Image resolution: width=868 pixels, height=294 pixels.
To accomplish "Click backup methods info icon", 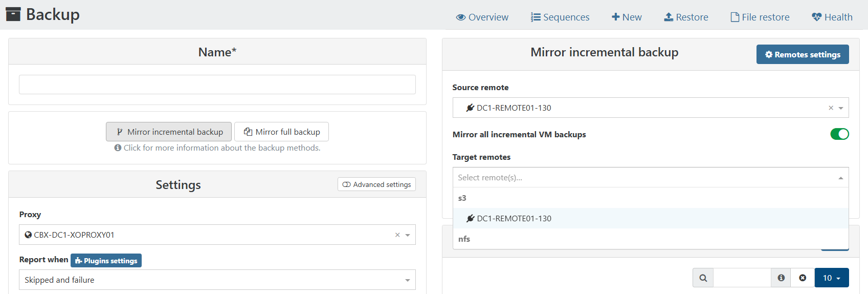I will click(118, 148).
